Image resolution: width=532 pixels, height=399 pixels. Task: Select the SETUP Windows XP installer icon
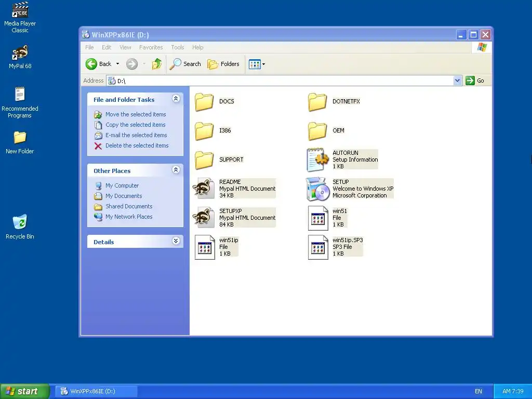pos(317,189)
